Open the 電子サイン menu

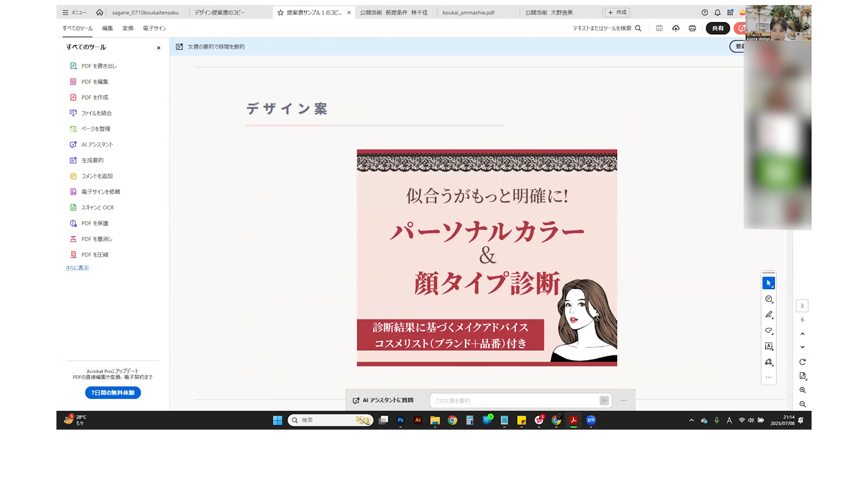tap(155, 28)
